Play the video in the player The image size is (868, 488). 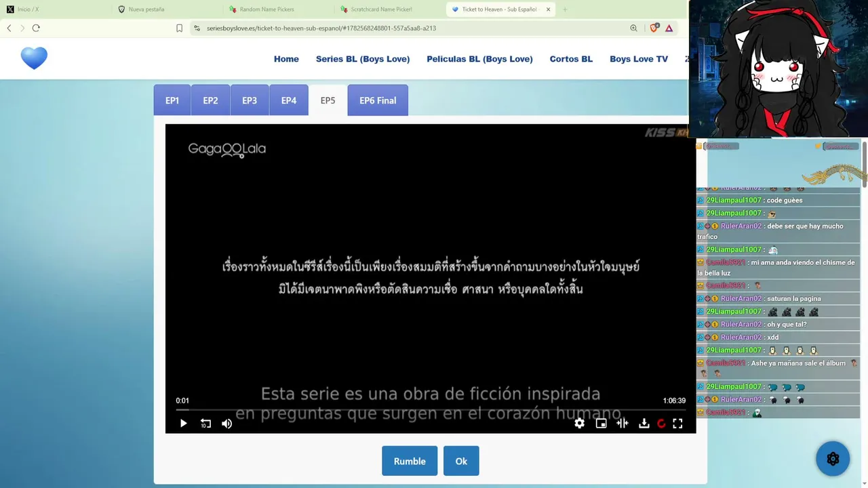(183, 424)
